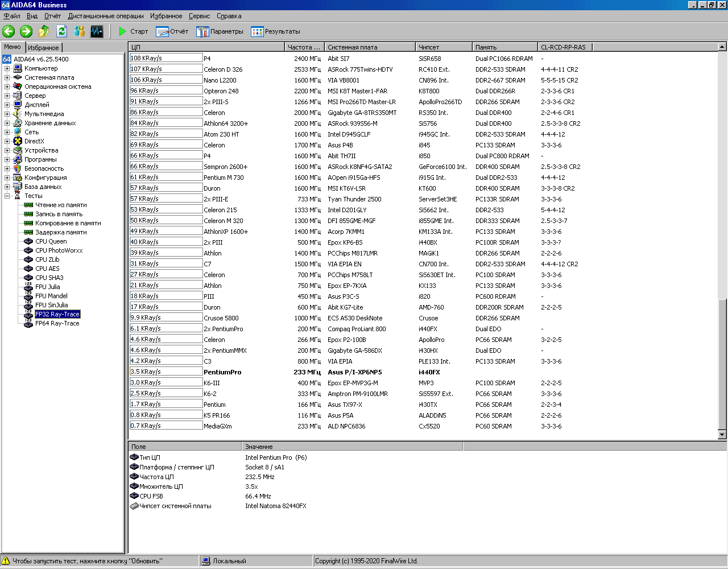Click the graph monitor toolbar icon

(x=97, y=31)
